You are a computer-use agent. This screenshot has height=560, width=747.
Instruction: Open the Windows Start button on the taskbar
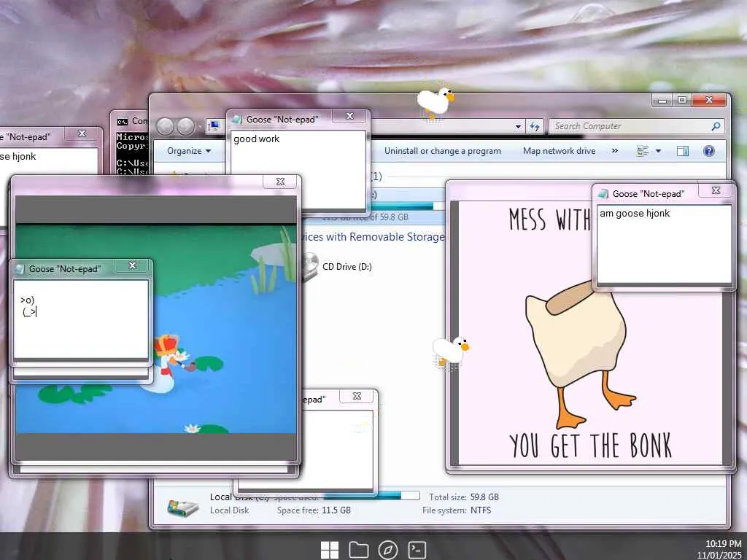329,550
